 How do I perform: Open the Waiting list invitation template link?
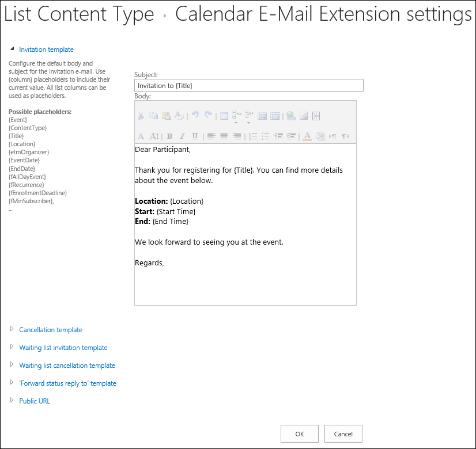click(x=63, y=348)
